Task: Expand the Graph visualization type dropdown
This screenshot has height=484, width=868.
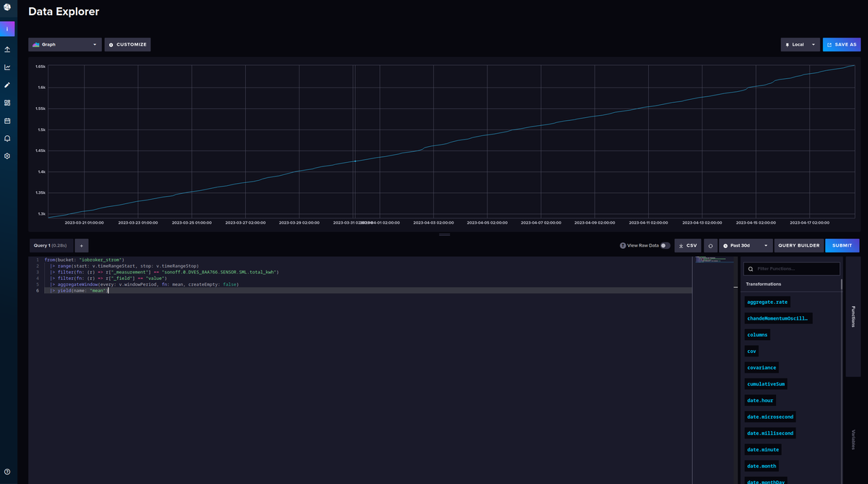Action: [x=65, y=45]
